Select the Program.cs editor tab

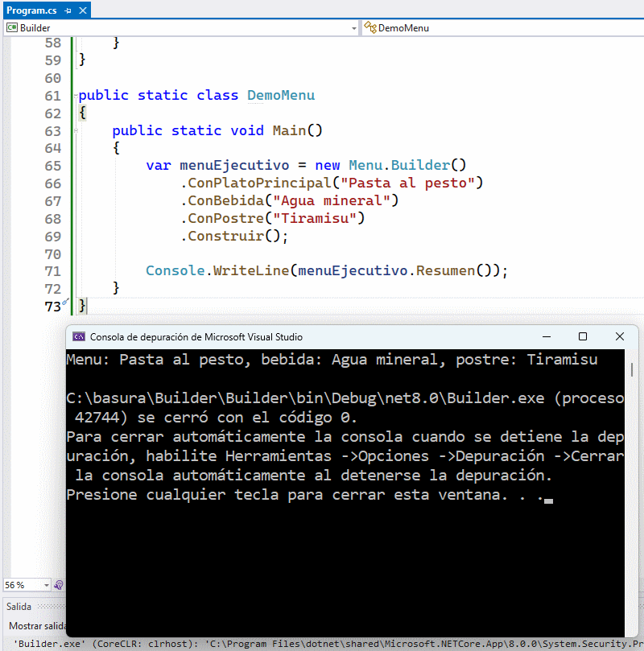(32, 10)
